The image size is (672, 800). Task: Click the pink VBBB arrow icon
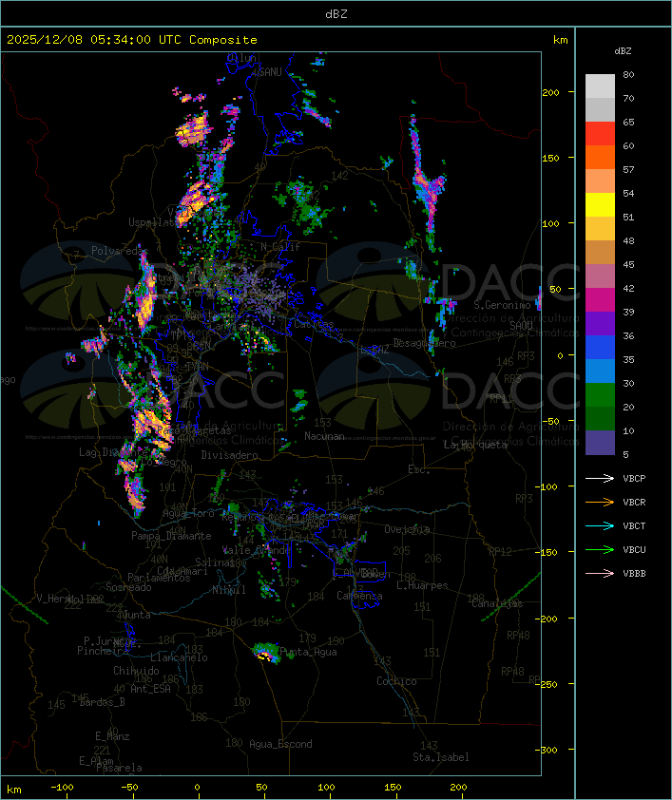(600, 574)
